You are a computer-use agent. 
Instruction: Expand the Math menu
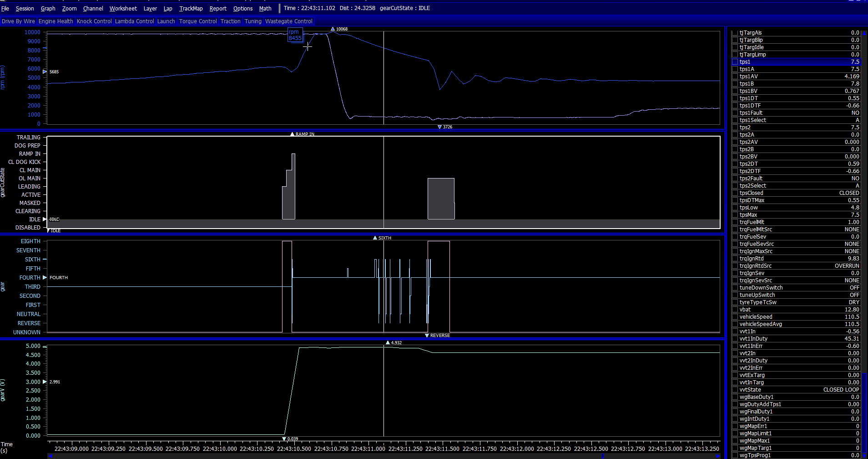[265, 8]
